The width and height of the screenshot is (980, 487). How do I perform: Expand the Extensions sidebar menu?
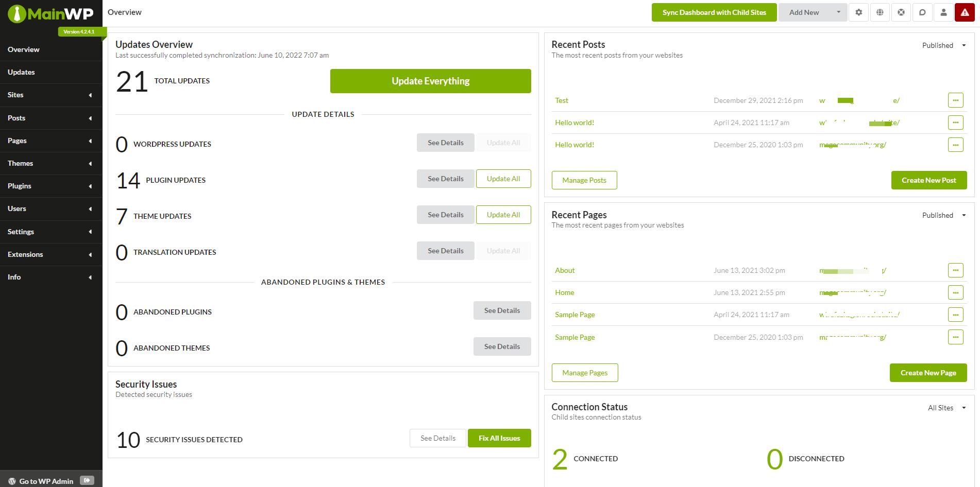click(51, 254)
